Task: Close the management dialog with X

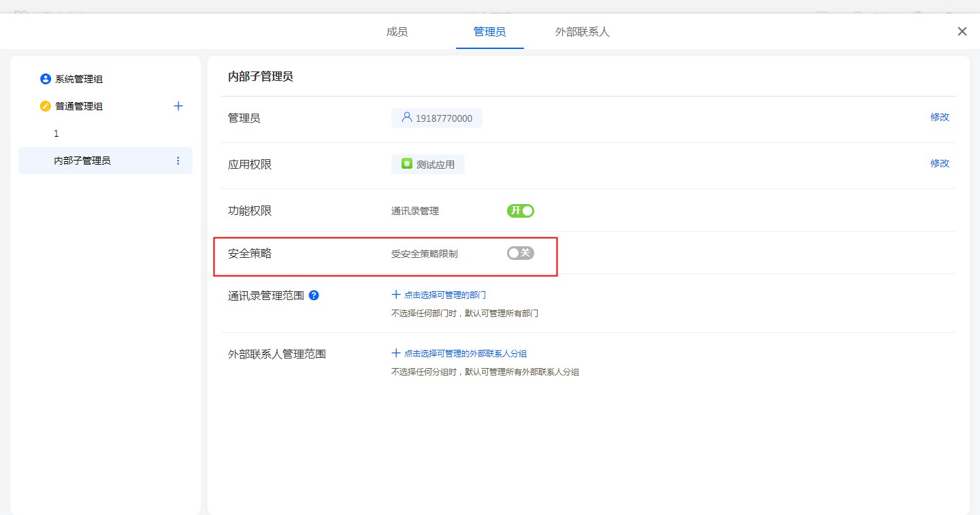Action: coord(962,31)
